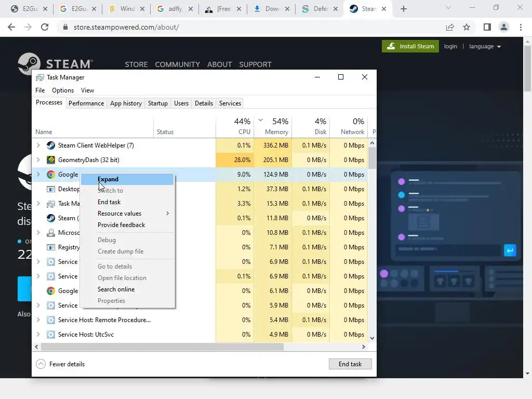The image size is (532, 399).
Task: Open the COMMUNITY link in Steam navigation
Action: (178, 64)
